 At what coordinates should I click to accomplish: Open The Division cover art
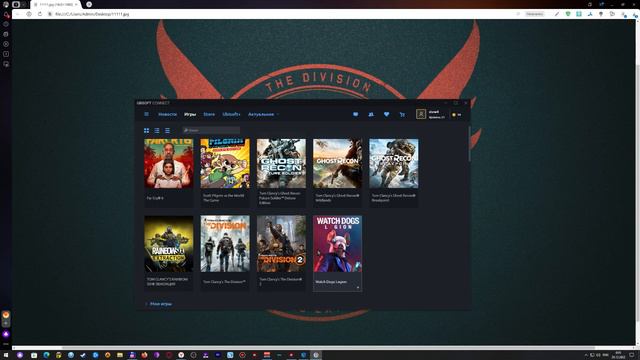point(225,244)
